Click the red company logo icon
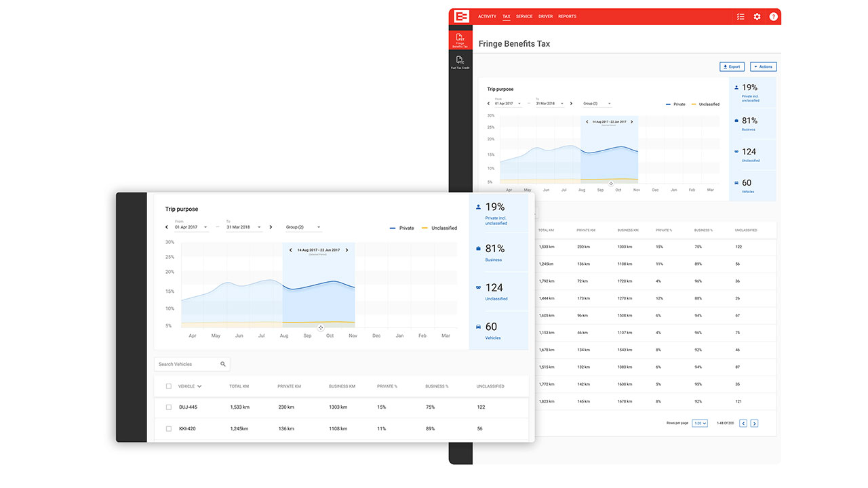 pyautogui.click(x=462, y=16)
